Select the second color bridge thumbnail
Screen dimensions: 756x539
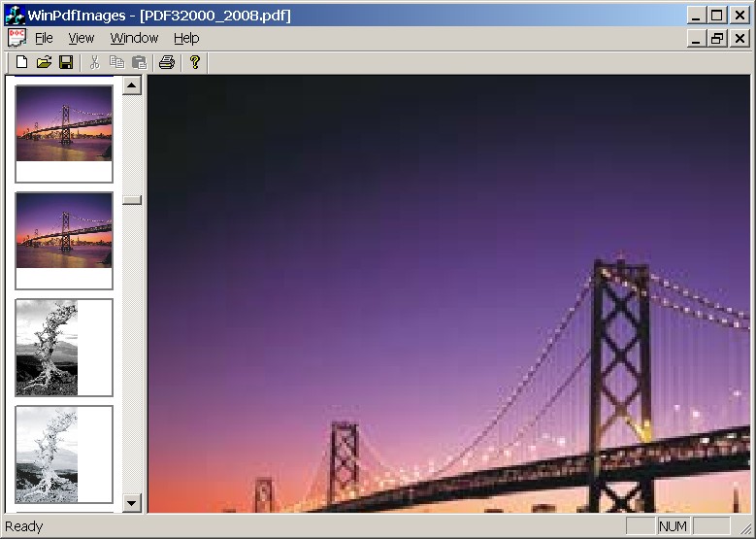(x=64, y=240)
